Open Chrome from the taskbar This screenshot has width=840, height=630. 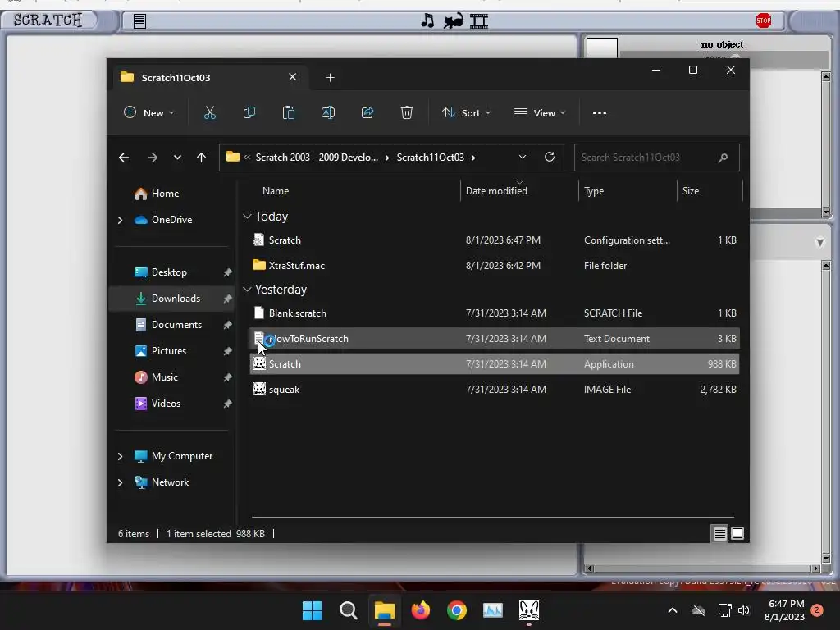[456, 610]
